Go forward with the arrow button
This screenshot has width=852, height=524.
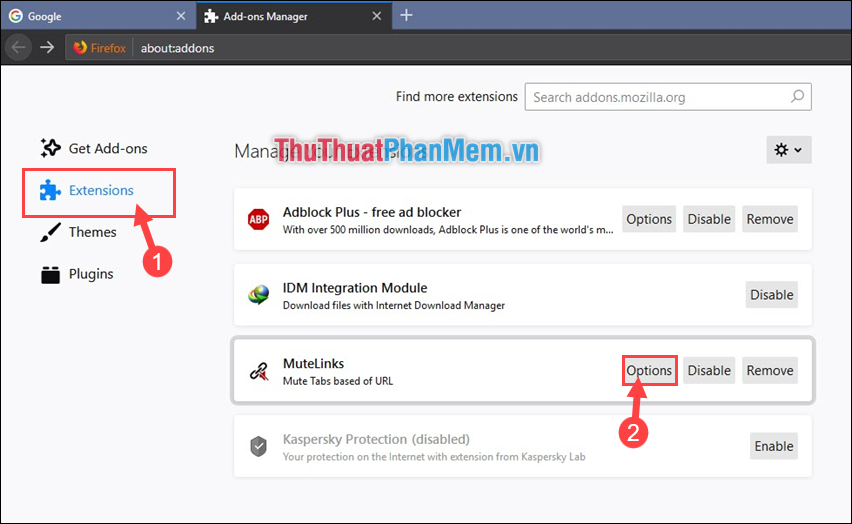tap(47, 48)
